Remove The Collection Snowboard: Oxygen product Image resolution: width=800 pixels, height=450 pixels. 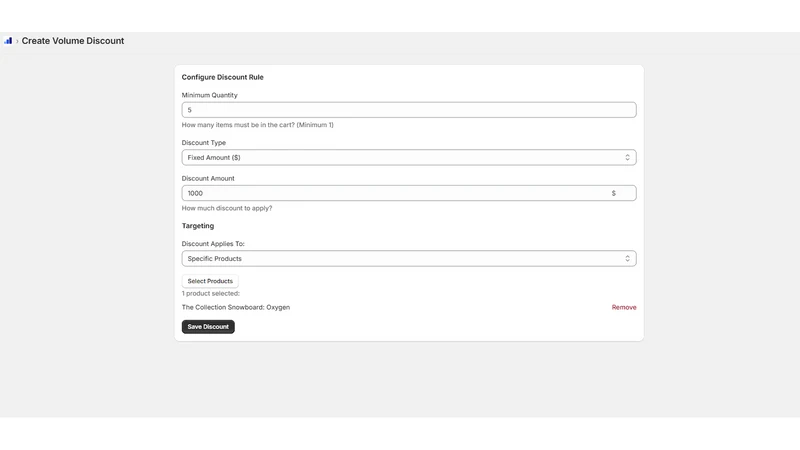point(623,307)
